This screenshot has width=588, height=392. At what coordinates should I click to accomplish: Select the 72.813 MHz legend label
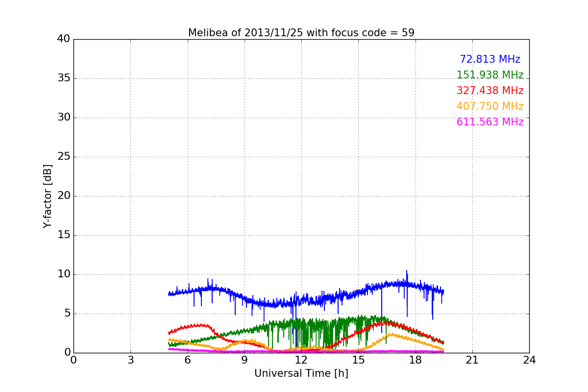pos(490,59)
